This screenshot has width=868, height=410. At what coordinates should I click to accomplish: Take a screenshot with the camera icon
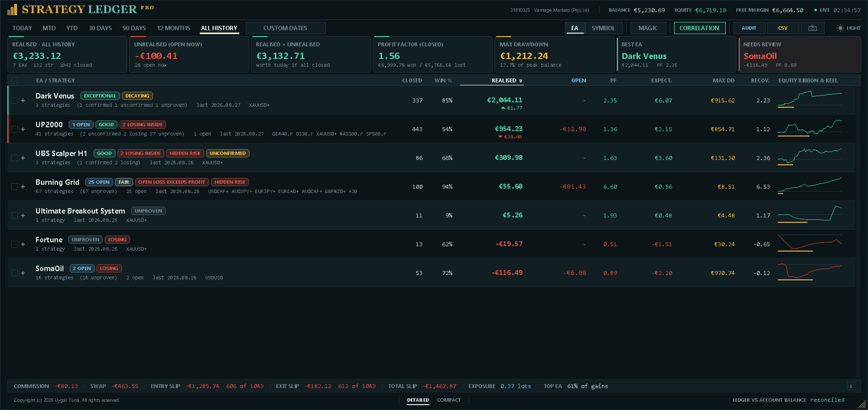pyautogui.click(x=812, y=28)
